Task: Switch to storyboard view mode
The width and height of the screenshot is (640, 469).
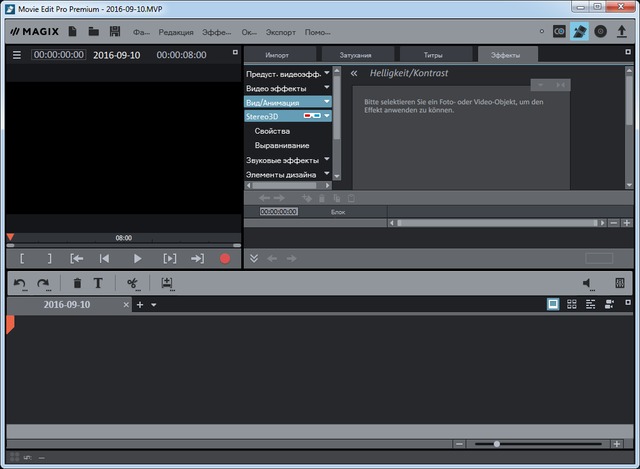Action: pos(553,304)
